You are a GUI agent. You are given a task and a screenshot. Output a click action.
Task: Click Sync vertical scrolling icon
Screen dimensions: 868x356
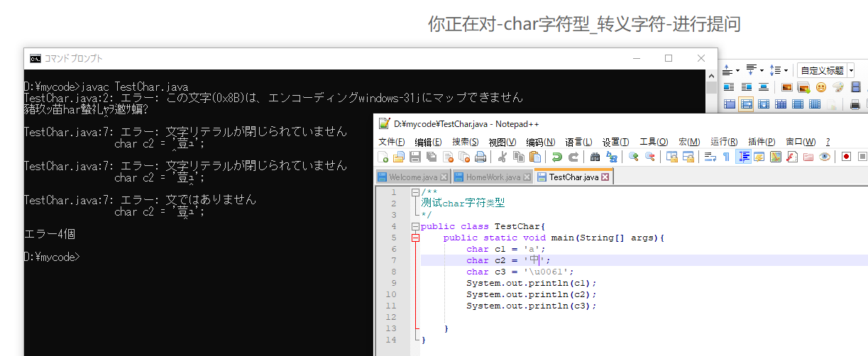(671, 157)
